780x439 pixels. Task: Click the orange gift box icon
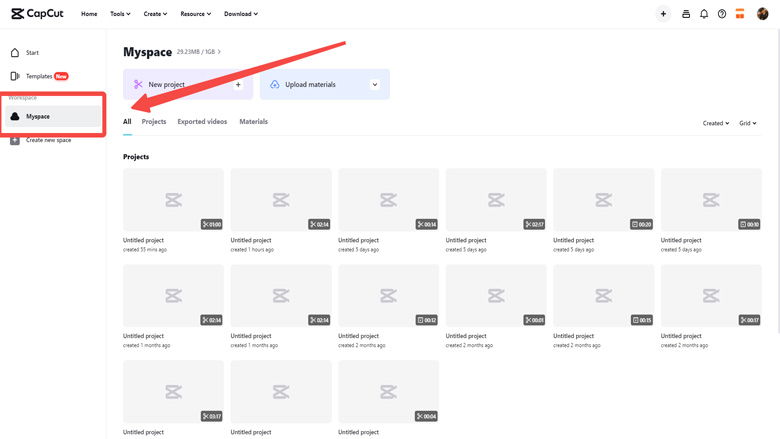tap(740, 14)
